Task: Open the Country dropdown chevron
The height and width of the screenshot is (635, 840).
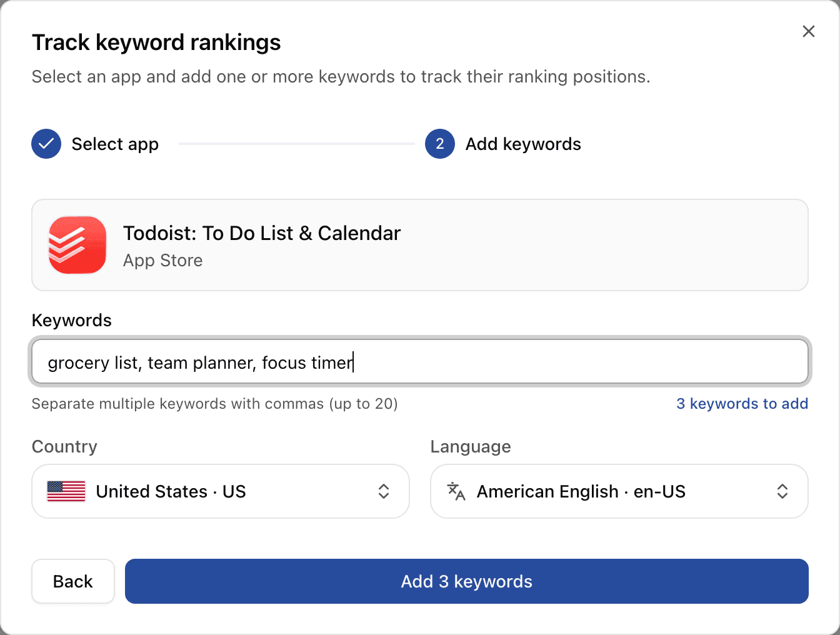Action: 384,491
